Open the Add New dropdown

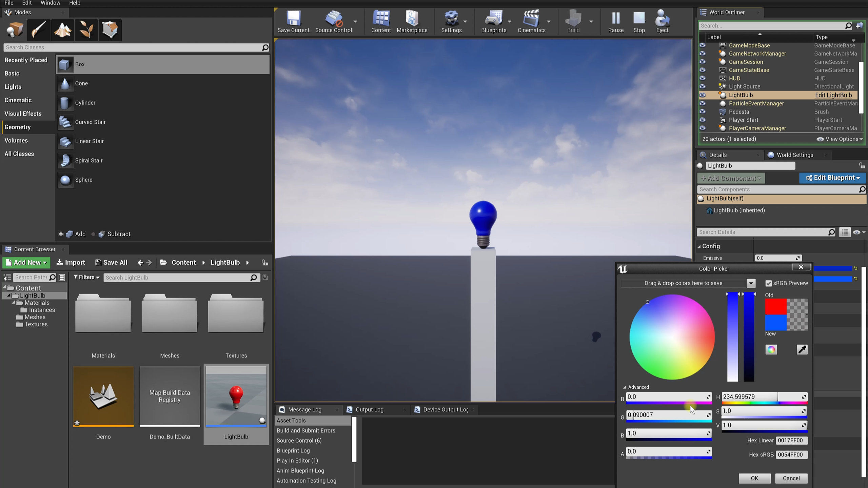26,263
